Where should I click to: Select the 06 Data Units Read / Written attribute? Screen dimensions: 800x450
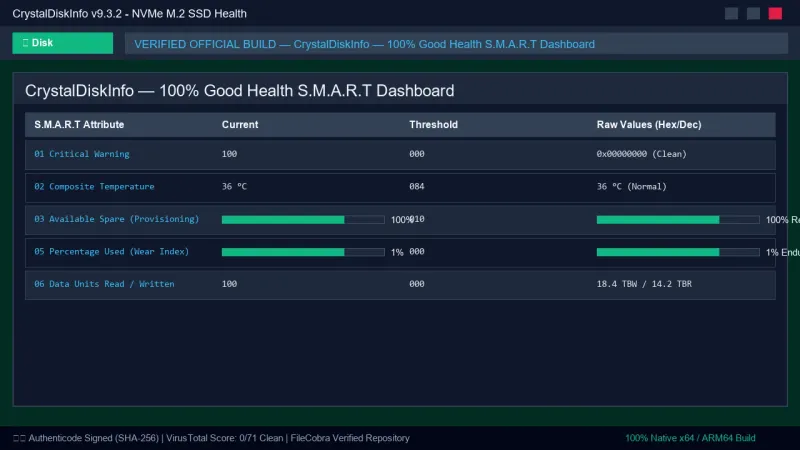104,284
